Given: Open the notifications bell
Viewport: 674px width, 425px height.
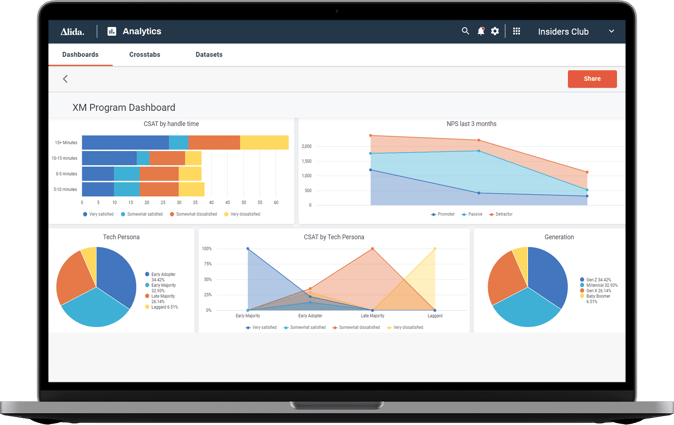Looking at the screenshot, I should (480, 31).
